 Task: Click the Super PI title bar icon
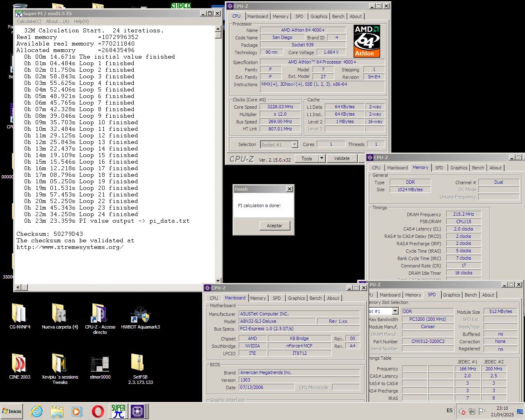(x=18, y=14)
